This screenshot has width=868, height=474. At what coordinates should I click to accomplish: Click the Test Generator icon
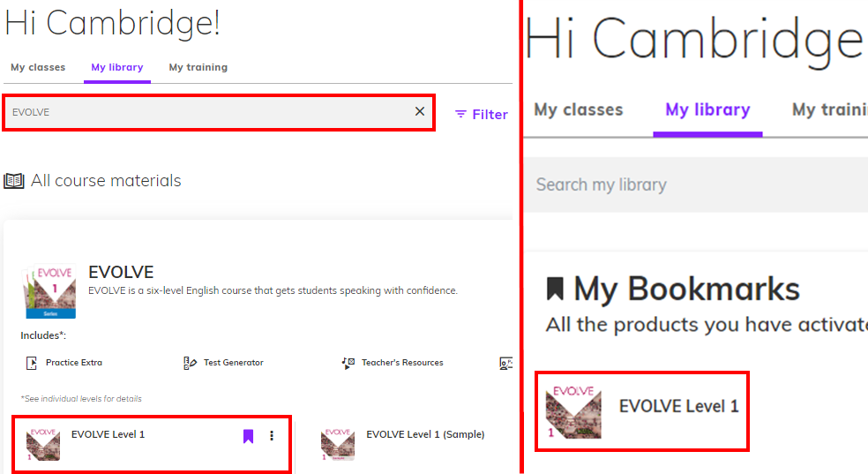coord(190,363)
